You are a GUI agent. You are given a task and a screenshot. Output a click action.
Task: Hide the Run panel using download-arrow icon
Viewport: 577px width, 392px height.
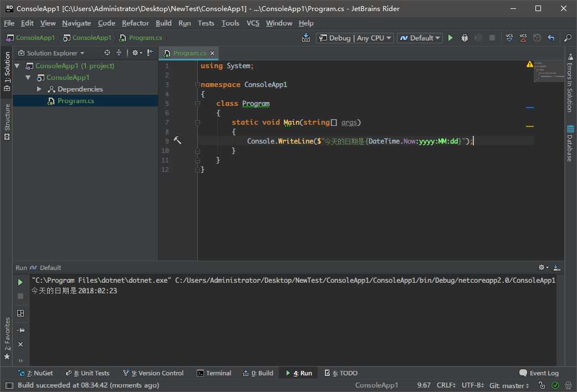[557, 268]
